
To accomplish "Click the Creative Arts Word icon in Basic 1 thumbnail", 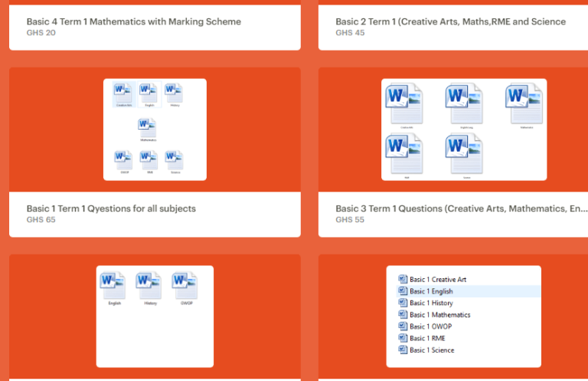I will [124, 94].
